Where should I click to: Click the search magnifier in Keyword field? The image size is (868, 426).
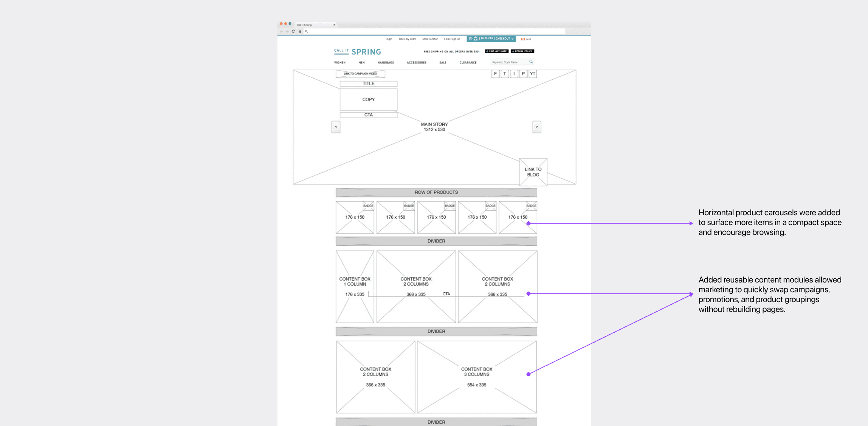(531, 62)
